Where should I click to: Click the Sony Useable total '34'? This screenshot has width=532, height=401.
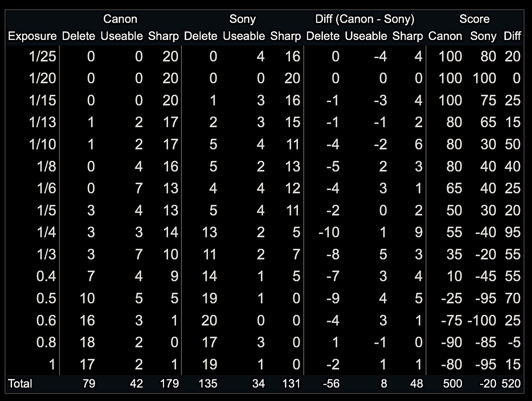(x=259, y=383)
